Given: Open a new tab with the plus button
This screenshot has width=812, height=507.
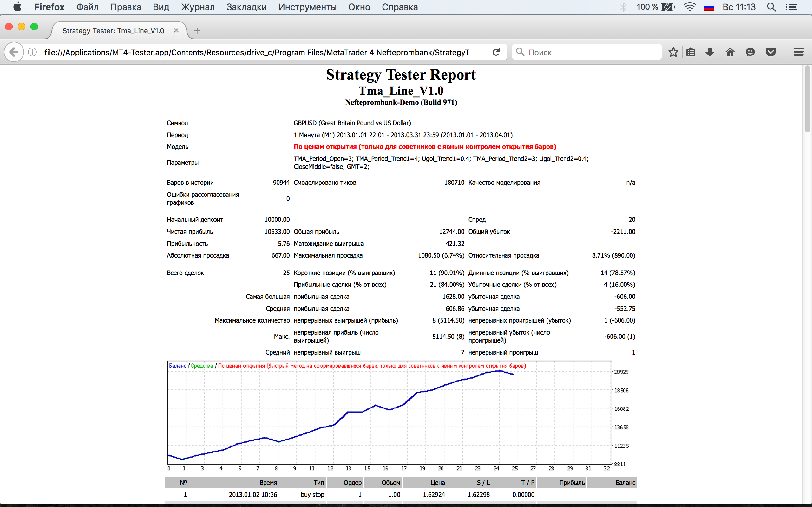Looking at the screenshot, I should [197, 31].
